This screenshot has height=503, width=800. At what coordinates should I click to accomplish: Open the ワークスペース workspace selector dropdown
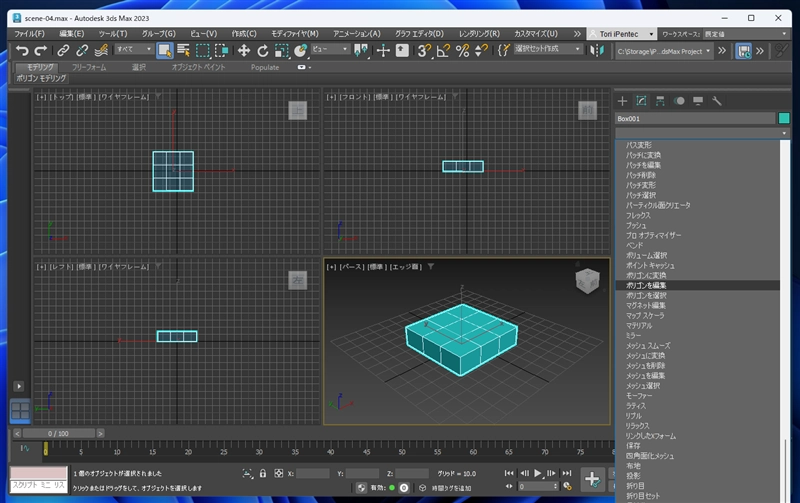(745, 34)
